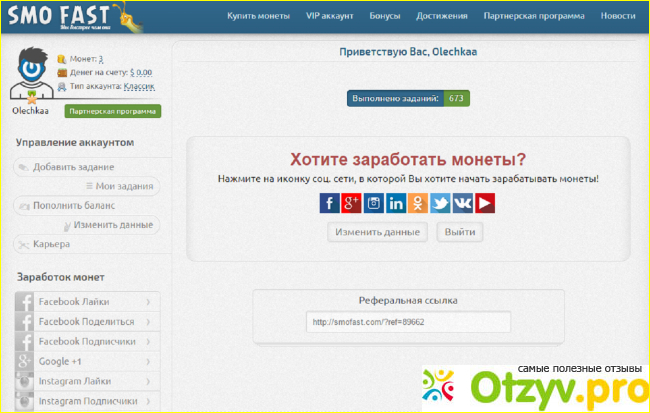This screenshot has height=413, width=650.
Task: Open Instagram Лайки in the sidebar
Action: coord(84,381)
